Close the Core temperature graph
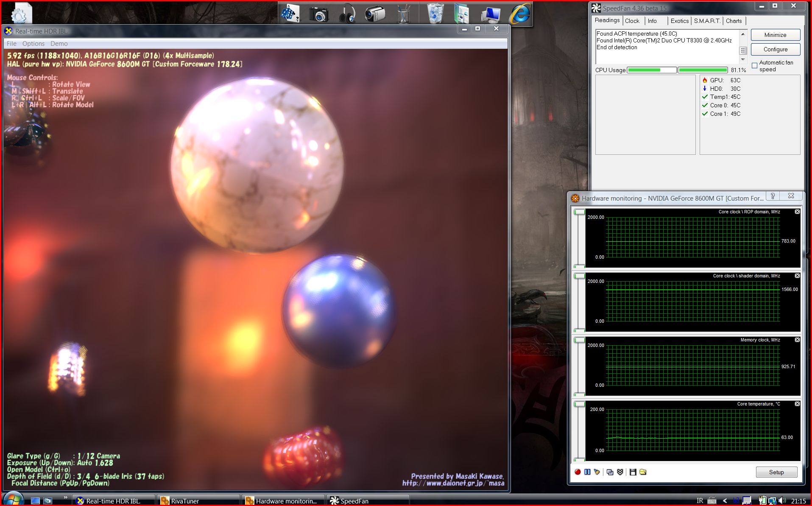The height and width of the screenshot is (506, 812). coord(797,404)
